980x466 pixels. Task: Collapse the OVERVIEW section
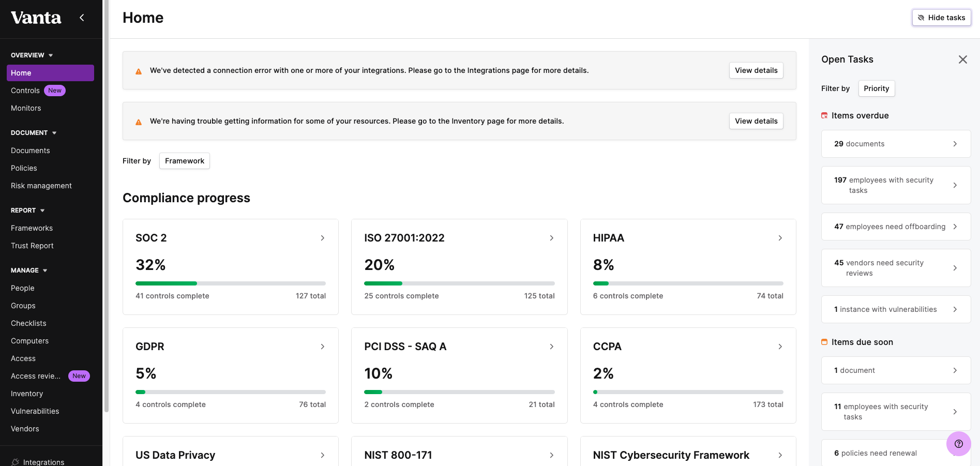click(32, 55)
